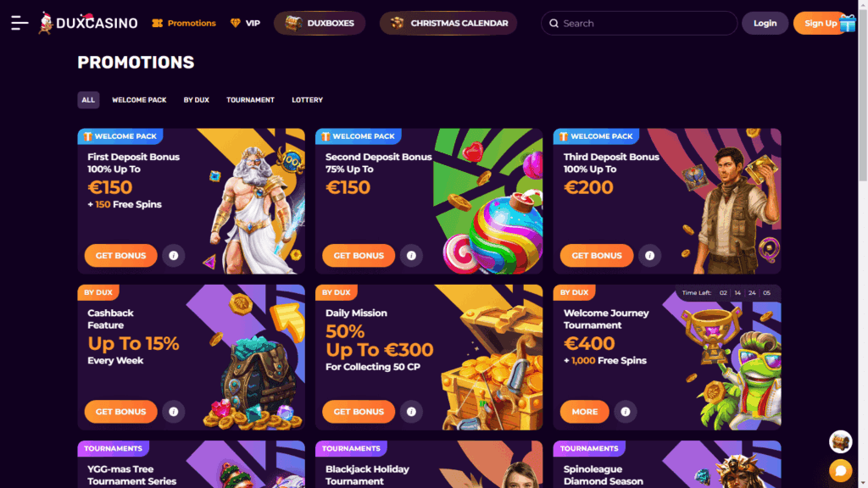Open info icon for Second Deposit Bonus
This screenshot has width=868, height=488.
411,256
